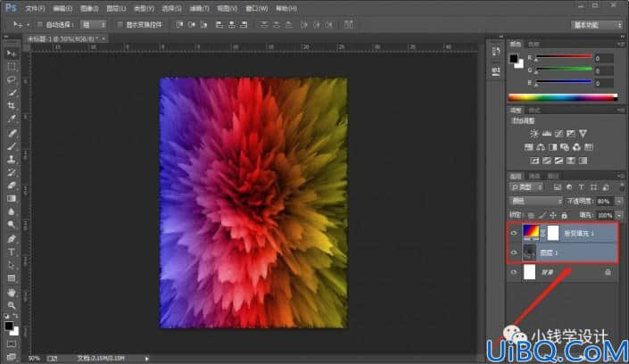This screenshot has width=629, height=364.
Task: Hide the background layer eye icon
Action: (514, 272)
